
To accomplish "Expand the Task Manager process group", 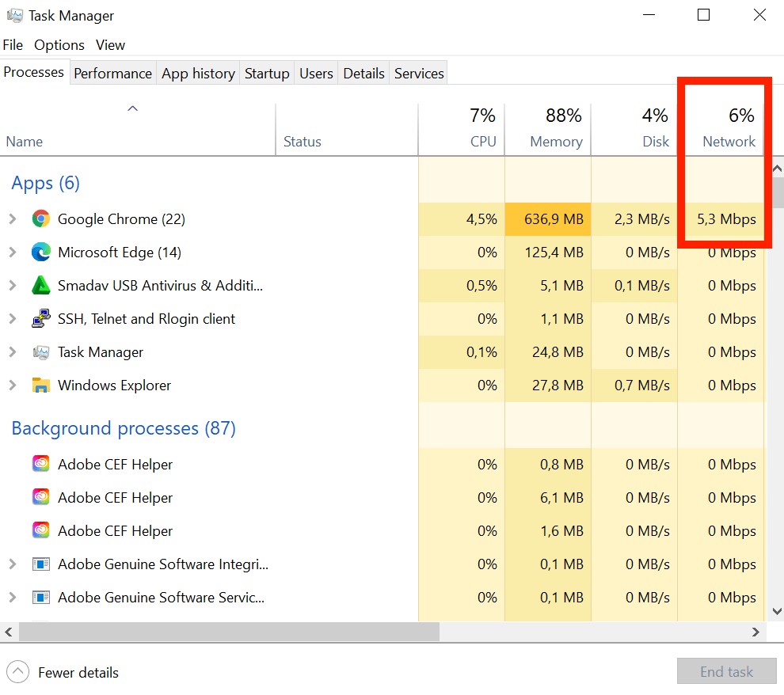I will (x=13, y=352).
